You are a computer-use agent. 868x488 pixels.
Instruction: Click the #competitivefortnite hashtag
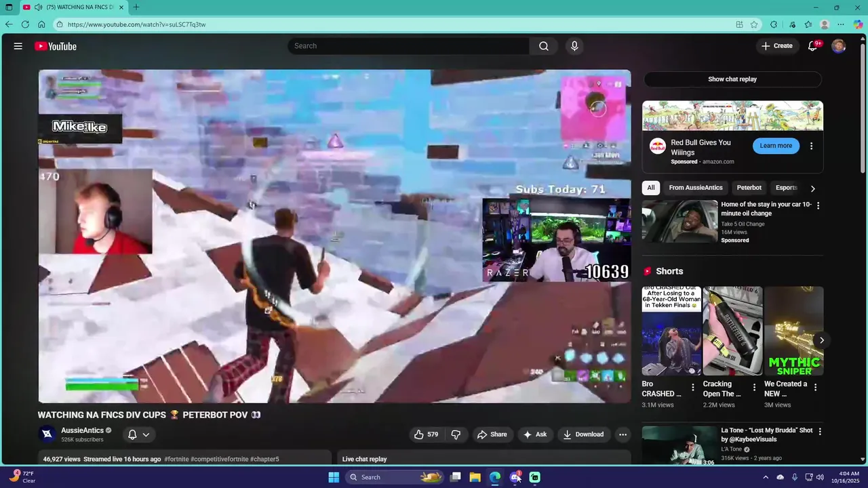(219, 459)
